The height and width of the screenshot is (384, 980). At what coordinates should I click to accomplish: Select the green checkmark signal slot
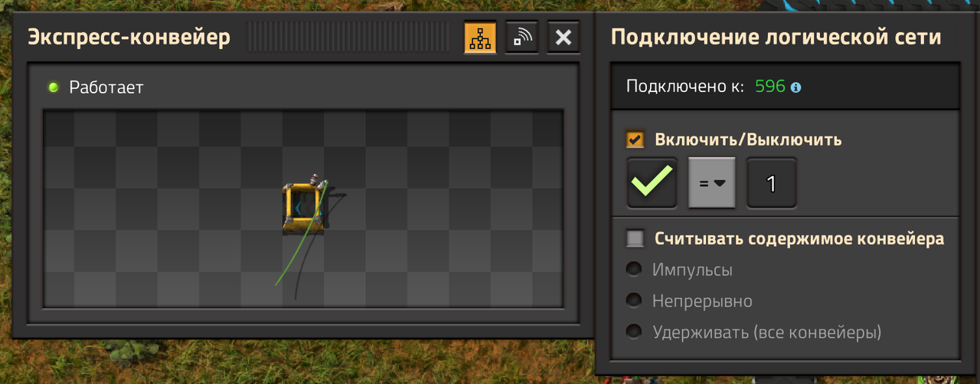(x=652, y=182)
